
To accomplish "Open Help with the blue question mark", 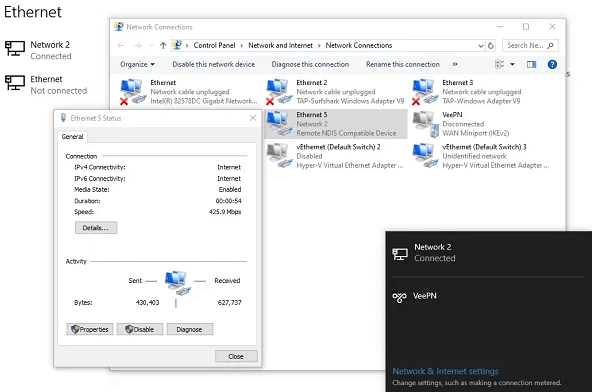I will point(552,64).
